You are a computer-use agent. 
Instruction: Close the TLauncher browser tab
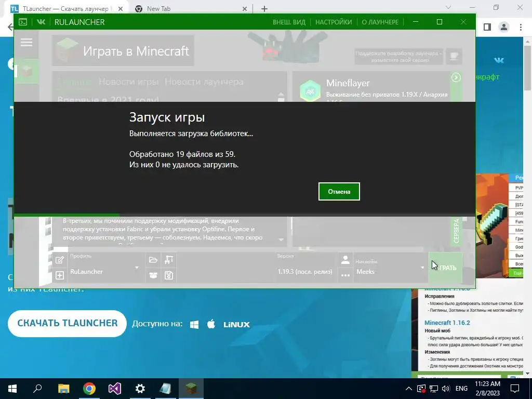121,9
